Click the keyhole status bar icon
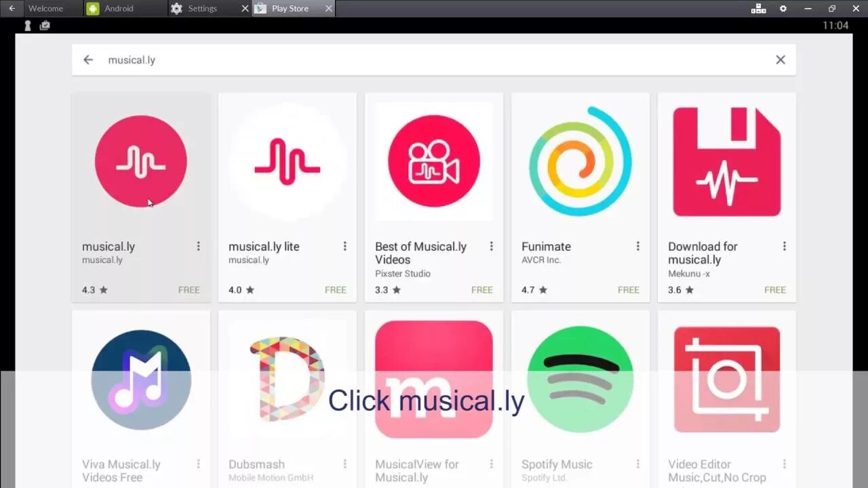 click(x=28, y=26)
